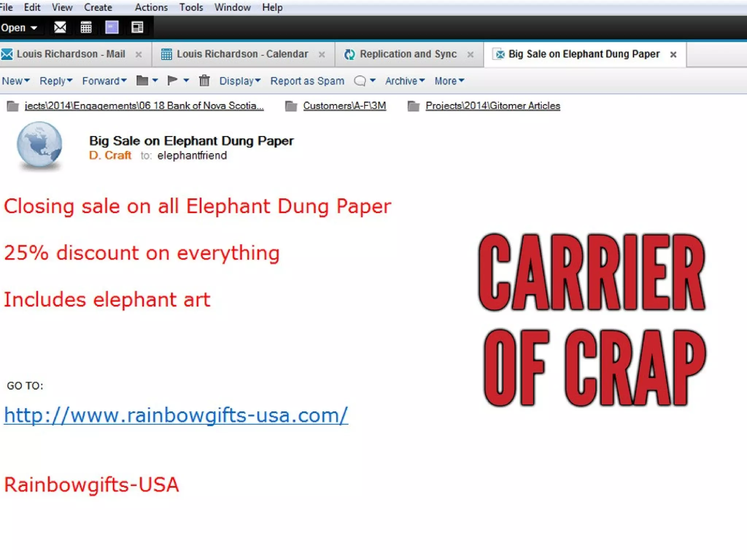Click the move-to-folder icon in toolbar
This screenshot has width=747, height=560.
click(x=142, y=81)
